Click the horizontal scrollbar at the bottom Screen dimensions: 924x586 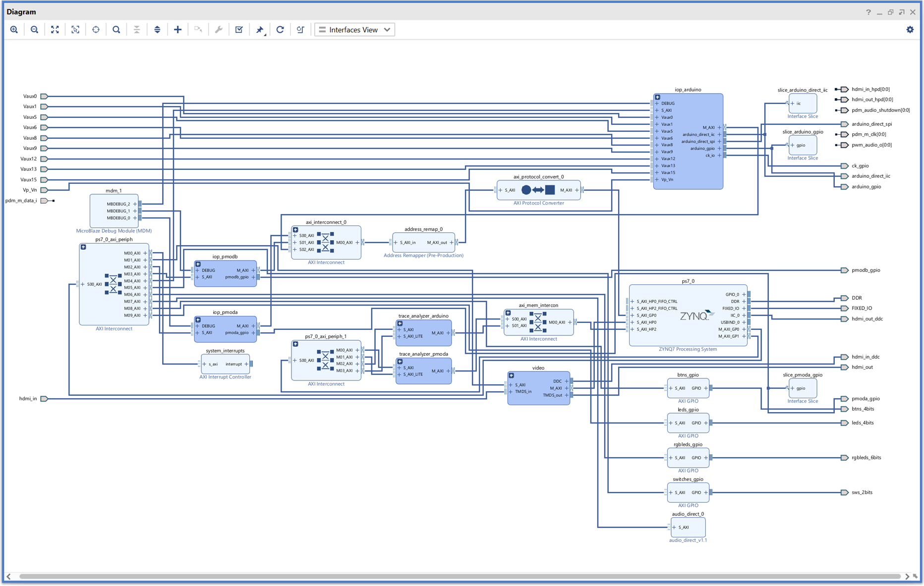pos(460,577)
